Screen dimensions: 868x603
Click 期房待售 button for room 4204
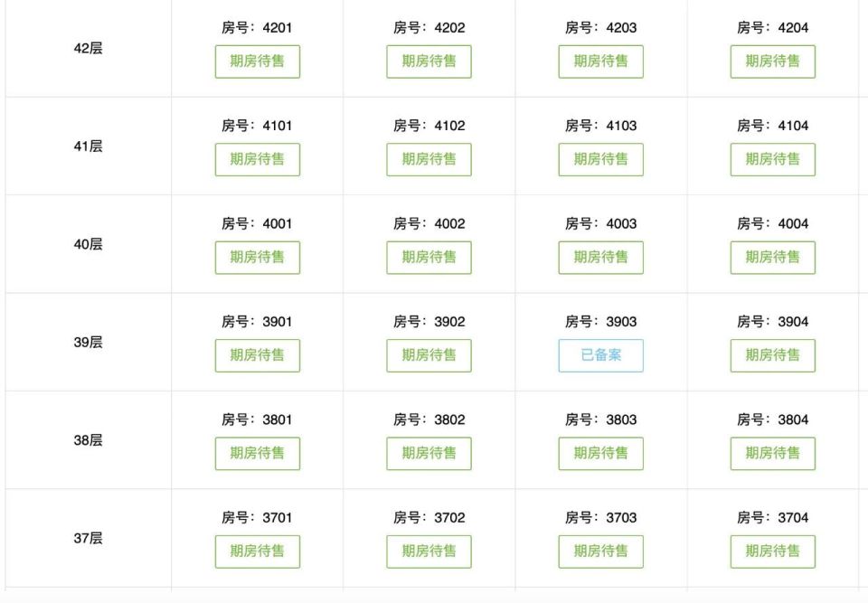pyautogui.click(x=773, y=61)
